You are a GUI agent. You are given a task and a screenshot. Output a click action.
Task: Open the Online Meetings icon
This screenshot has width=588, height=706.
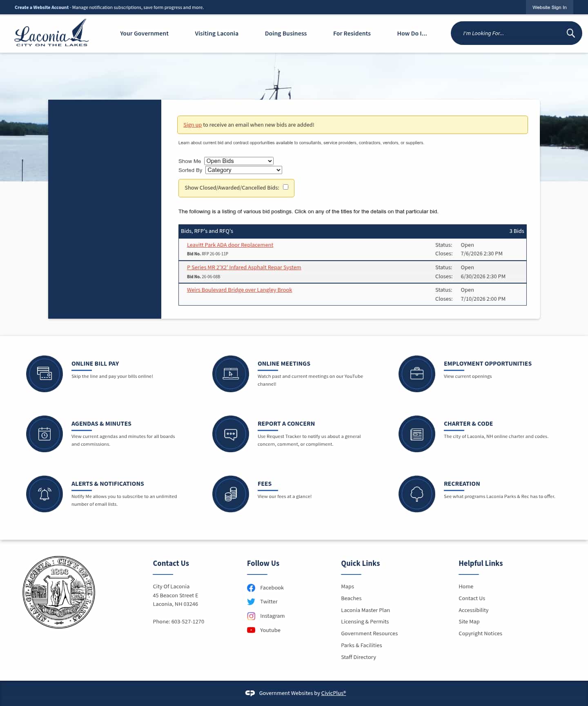point(231,374)
